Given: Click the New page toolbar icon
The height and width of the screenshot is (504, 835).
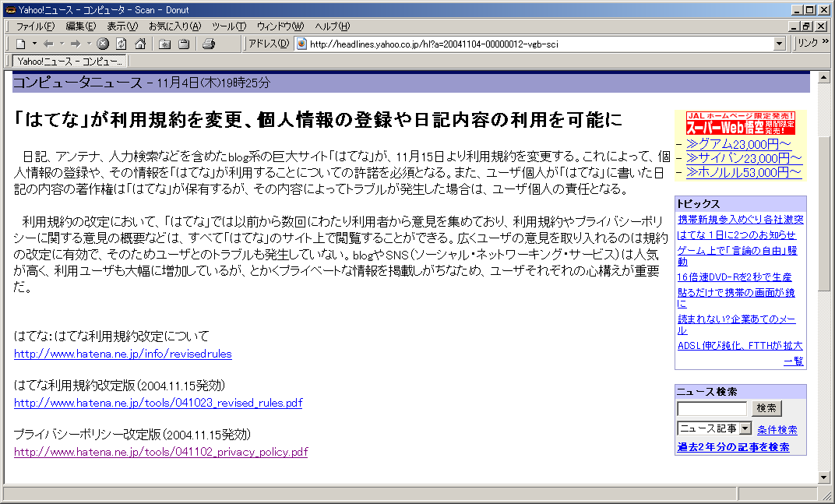Looking at the screenshot, I should (21, 44).
